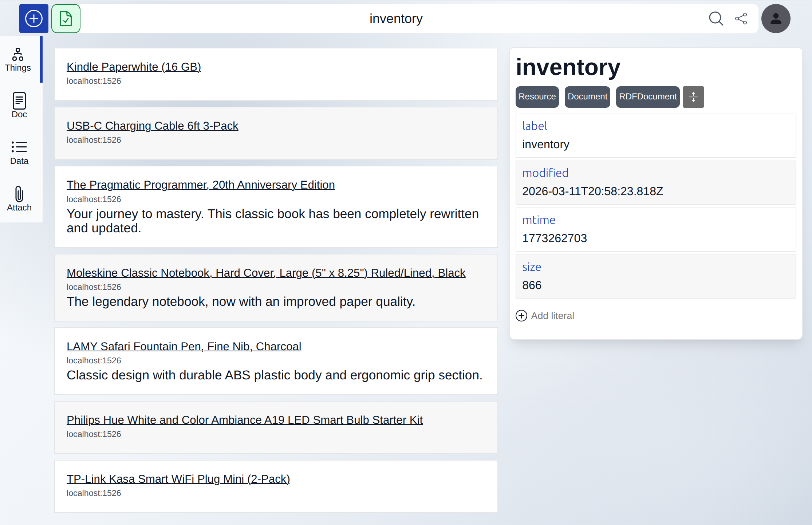The height and width of the screenshot is (525, 812).
Task: Click the inventory heading in side panel
Action: click(568, 67)
